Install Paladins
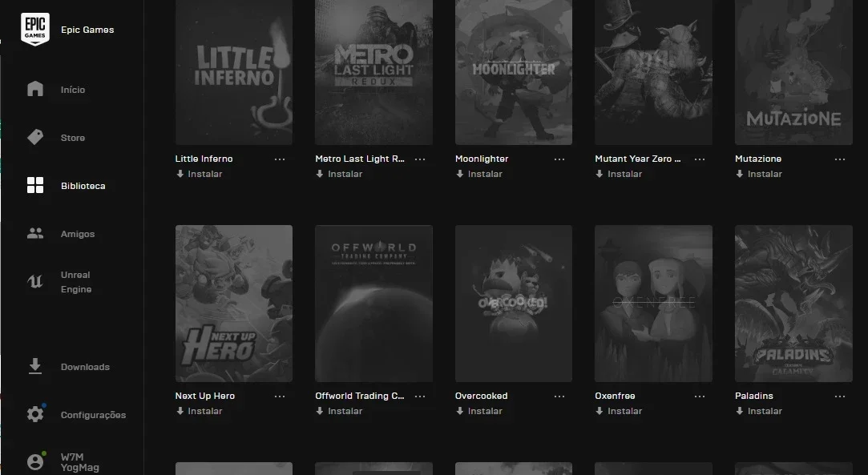Image resolution: width=868 pixels, height=475 pixels. (x=759, y=411)
